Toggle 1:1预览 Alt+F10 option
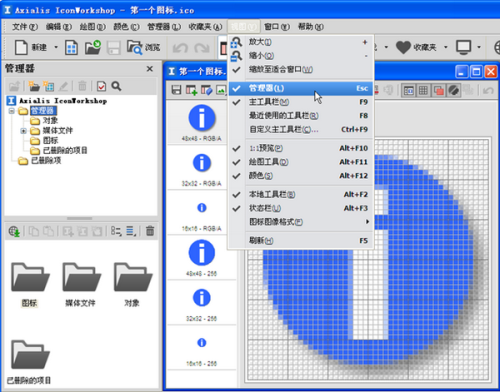Screen dimensions: 500x392 point(300,148)
